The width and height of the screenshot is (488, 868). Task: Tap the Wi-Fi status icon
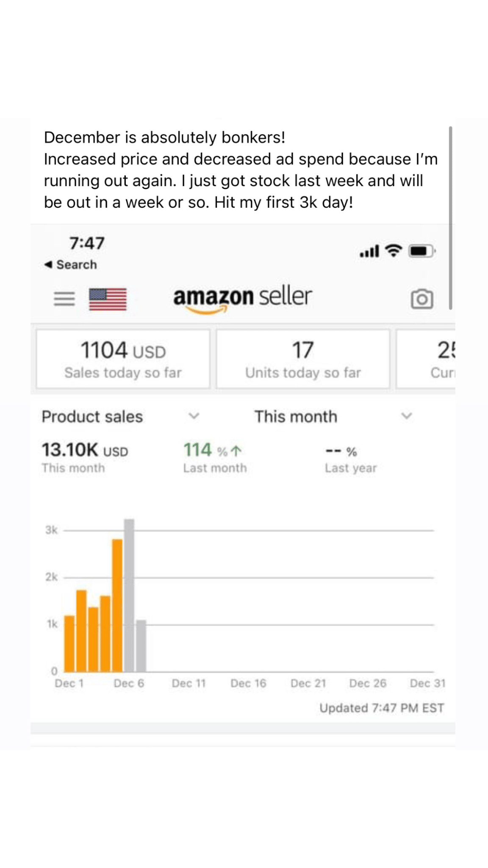pyautogui.click(x=394, y=250)
